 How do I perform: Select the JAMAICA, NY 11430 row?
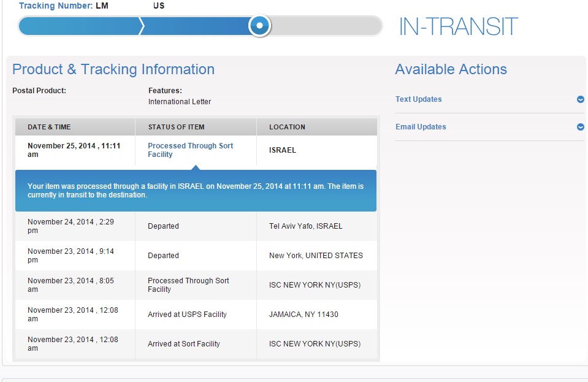coord(196,315)
